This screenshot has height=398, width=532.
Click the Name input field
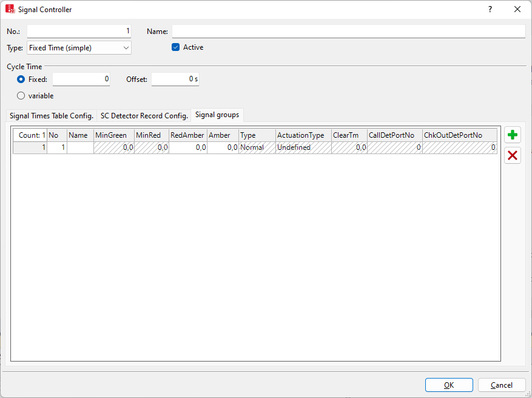348,31
